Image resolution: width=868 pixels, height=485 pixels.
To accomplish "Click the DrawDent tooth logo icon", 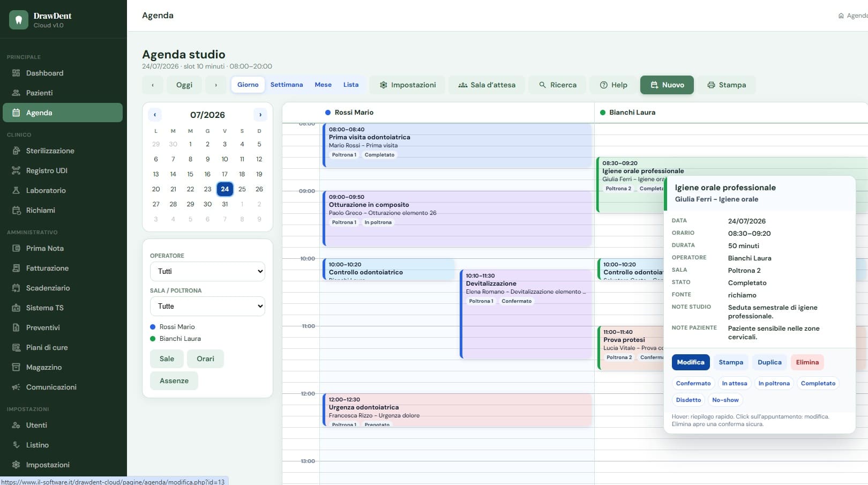I will [x=19, y=20].
